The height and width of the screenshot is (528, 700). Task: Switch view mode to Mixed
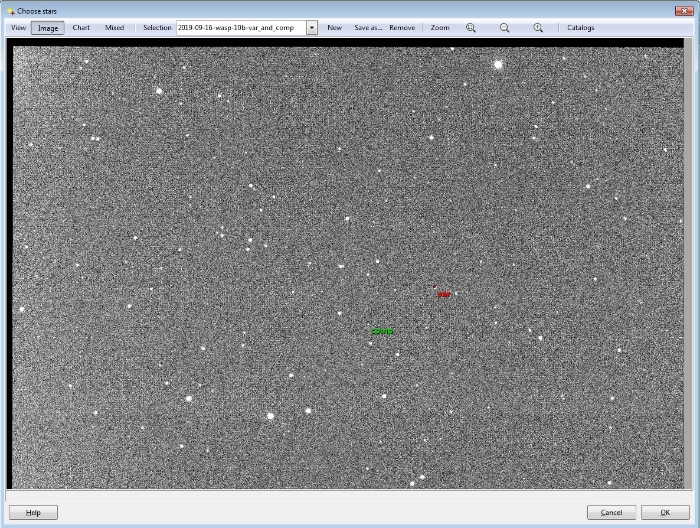(x=115, y=28)
